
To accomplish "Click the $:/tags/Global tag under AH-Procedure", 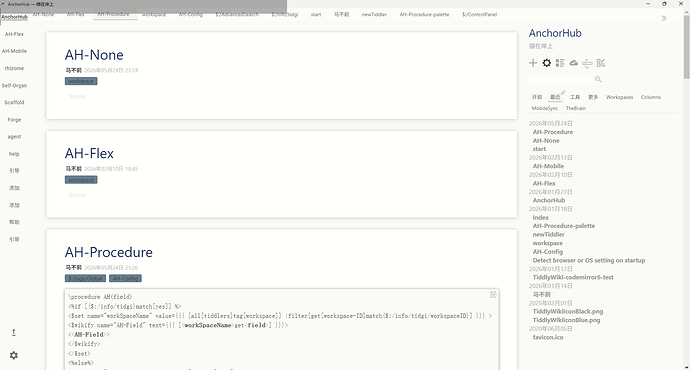I will (85, 278).
